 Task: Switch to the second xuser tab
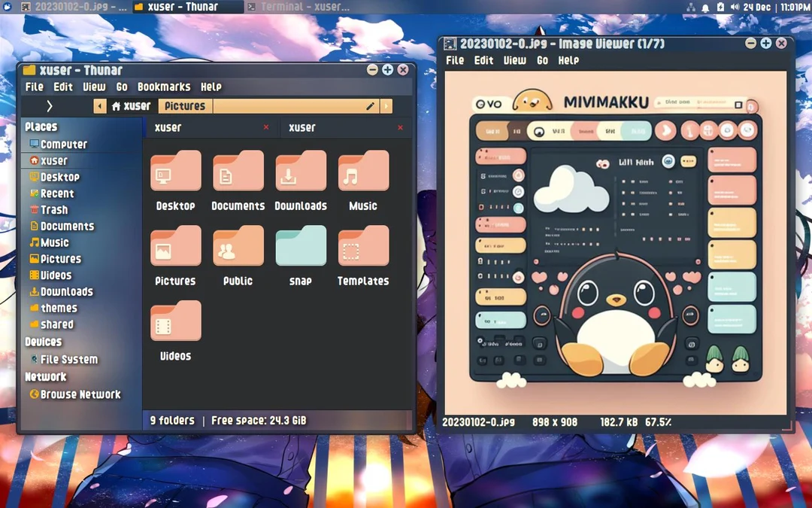click(302, 127)
